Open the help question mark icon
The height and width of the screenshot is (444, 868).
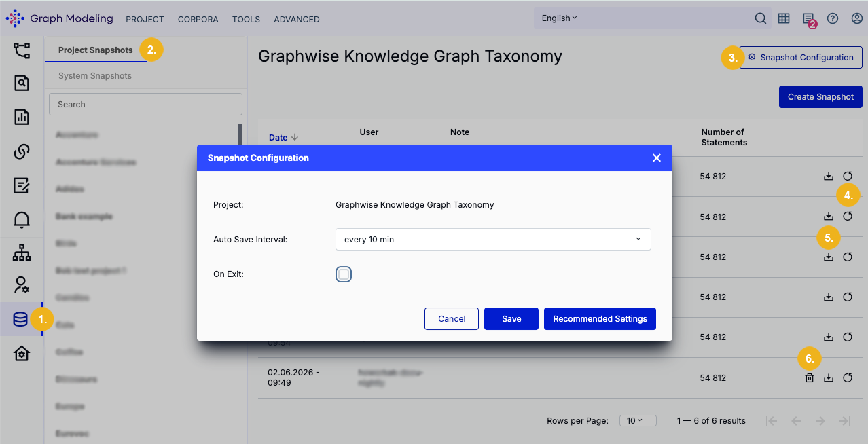coord(833,18)
